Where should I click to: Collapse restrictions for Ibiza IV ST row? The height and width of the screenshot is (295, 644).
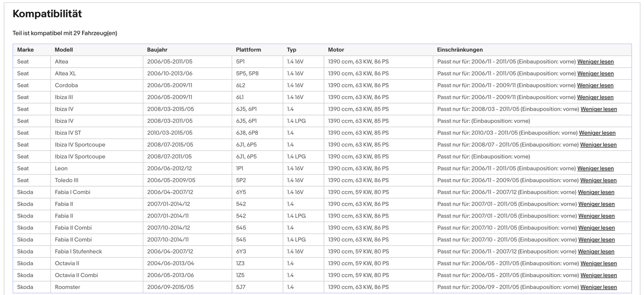tap(597, 133)
